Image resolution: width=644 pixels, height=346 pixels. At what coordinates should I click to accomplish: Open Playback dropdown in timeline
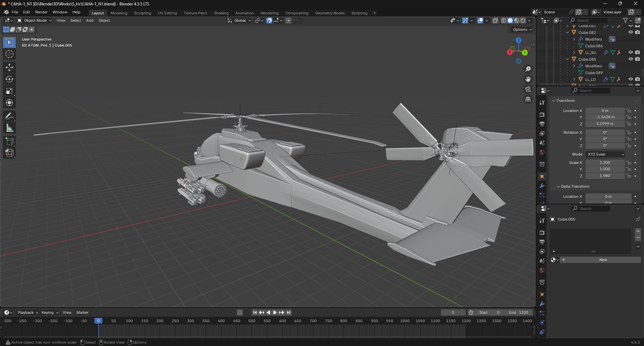point(28,312)
